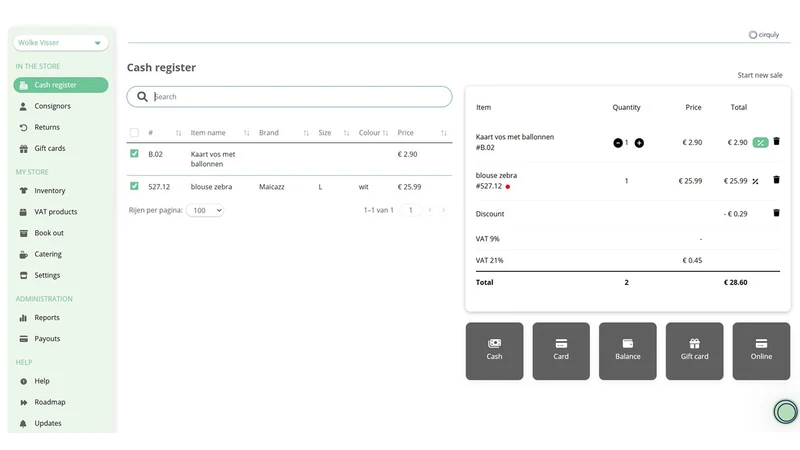Pay with Cash
The width and height of the screenshot is (800, 450).
pos(494,351)
